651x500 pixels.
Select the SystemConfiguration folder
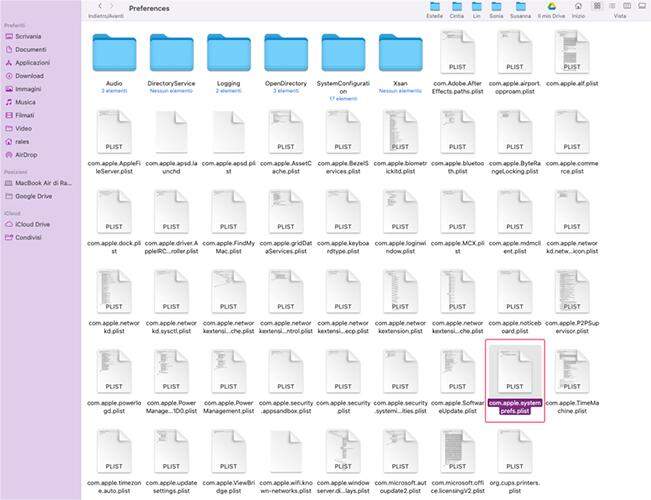(x=343, y=53)
